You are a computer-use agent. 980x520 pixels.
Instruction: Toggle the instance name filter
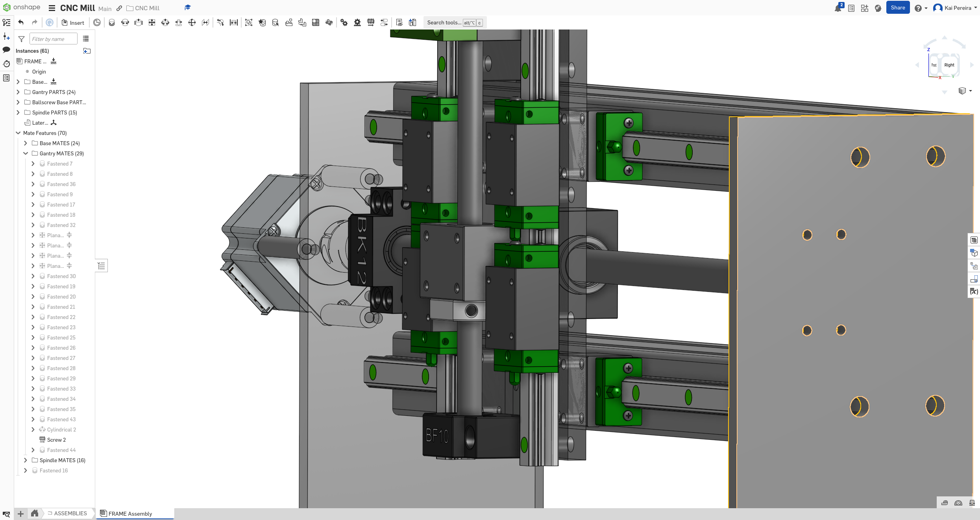click(x=21, y=39)
